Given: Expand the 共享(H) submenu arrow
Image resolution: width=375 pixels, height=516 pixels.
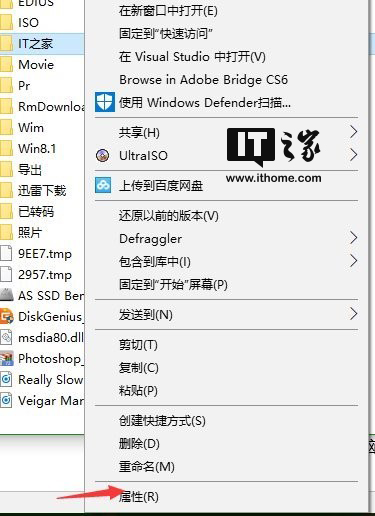Looking at the screenshot, I should tap(353, 132).
